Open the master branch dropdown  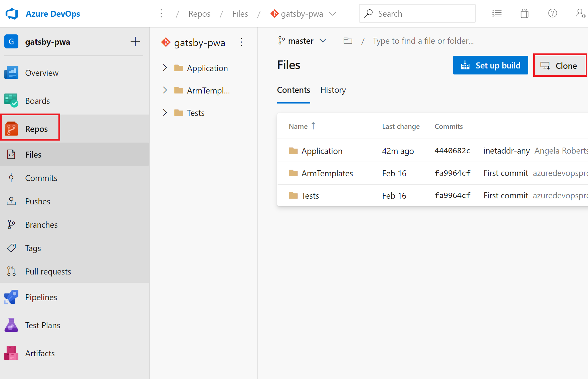click(302, 41)
